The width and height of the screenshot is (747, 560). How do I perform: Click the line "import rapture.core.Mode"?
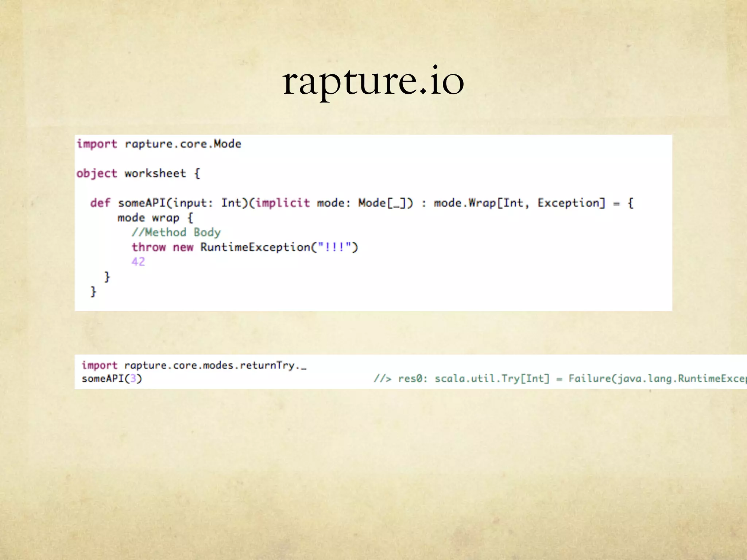[159, 144]
